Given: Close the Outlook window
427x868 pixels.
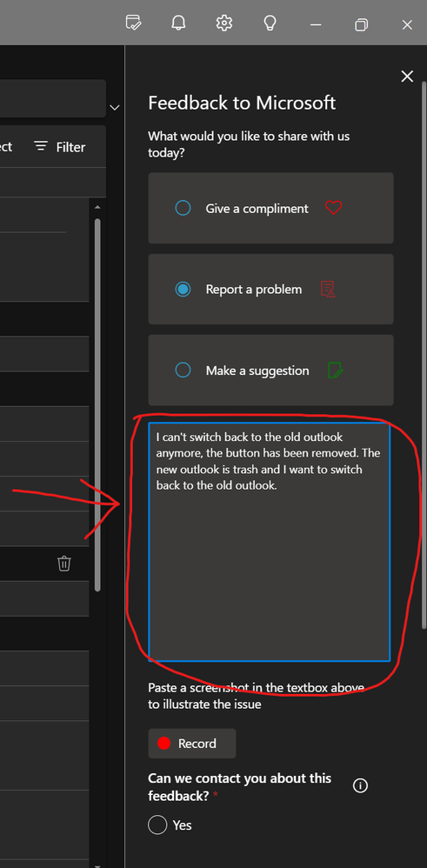Looking at the screenshot, I should point(407,24).
